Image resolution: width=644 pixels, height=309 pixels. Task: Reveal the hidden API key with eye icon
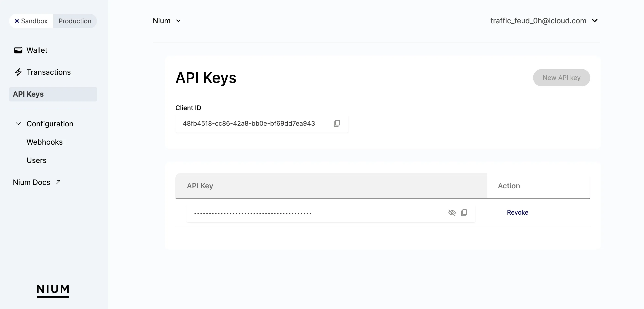pyautogui.click(x=452, y=213)
